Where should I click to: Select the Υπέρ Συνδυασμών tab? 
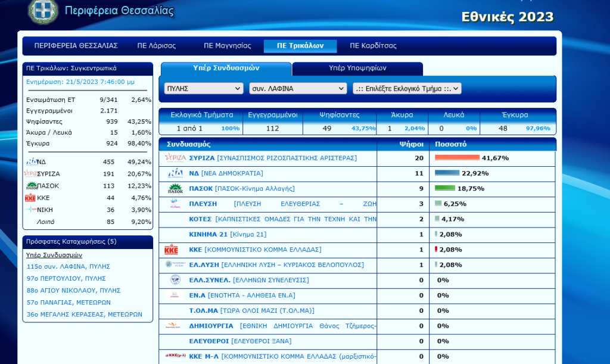click(226, 68)
